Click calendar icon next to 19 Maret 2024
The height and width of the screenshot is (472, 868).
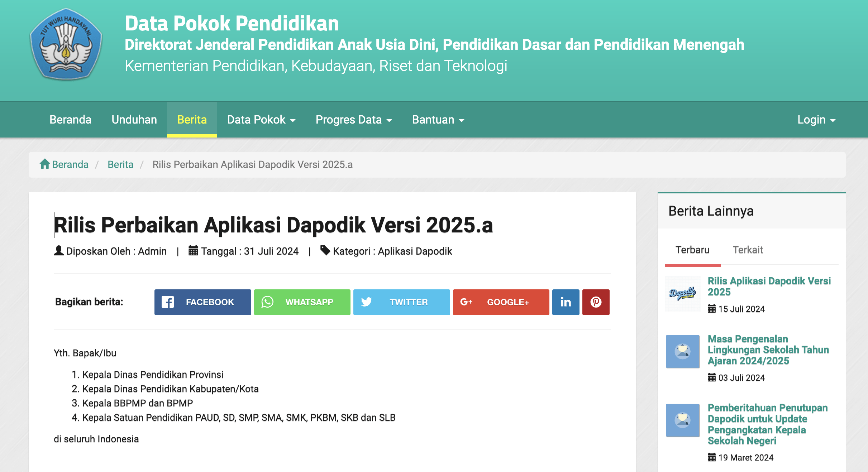pos(712,457)
